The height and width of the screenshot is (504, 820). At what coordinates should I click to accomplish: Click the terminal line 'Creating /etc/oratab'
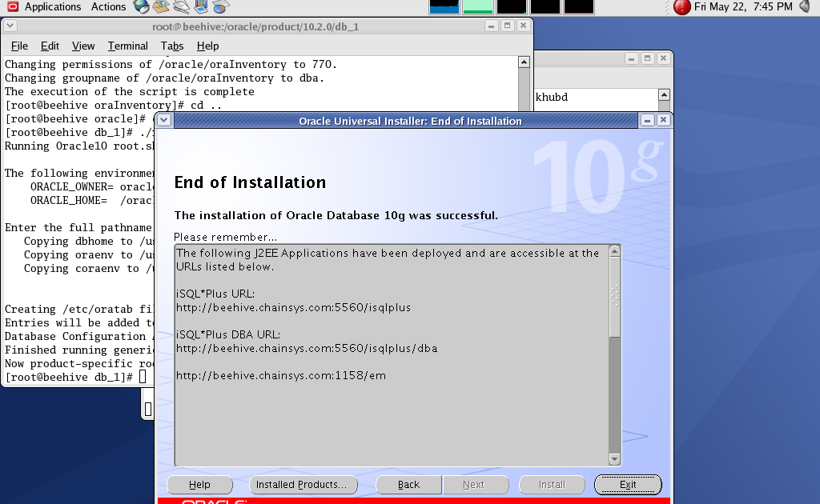[x=79, y=309]
